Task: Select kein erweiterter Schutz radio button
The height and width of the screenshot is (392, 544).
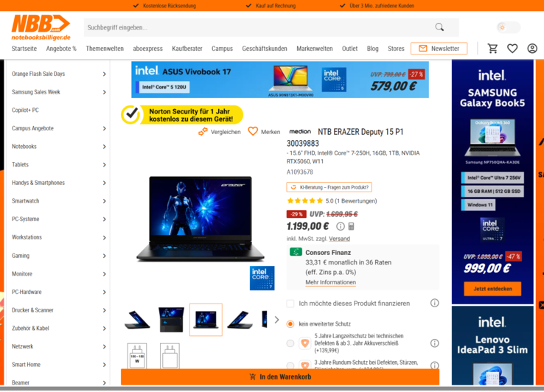Action: [x=290, y=323]
